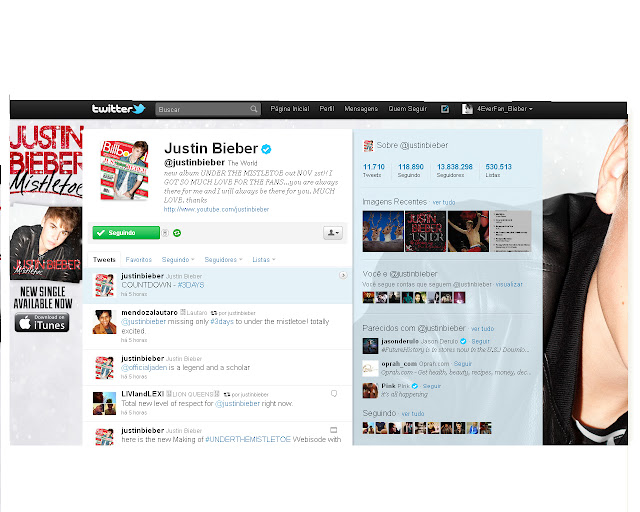The image size is (640, 512).
Task: Click #3days hashtag in mendozalautaro tweet
Action: tap(222, 322)
